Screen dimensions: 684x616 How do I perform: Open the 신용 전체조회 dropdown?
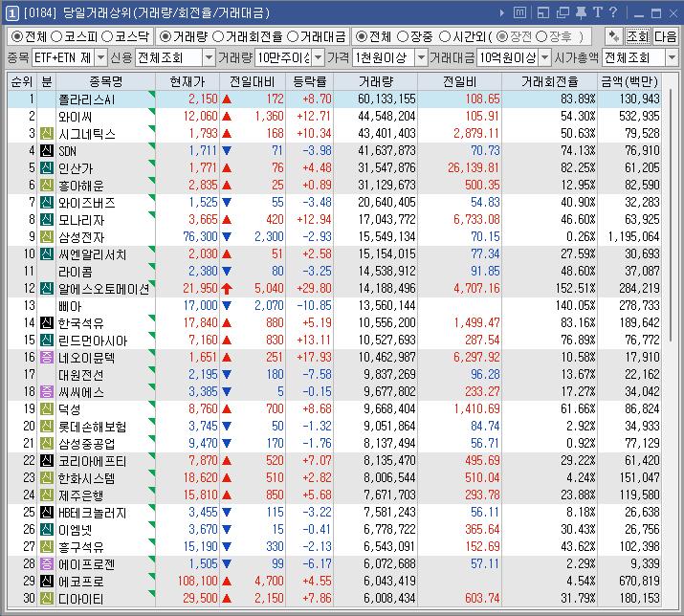click(209, 57)
